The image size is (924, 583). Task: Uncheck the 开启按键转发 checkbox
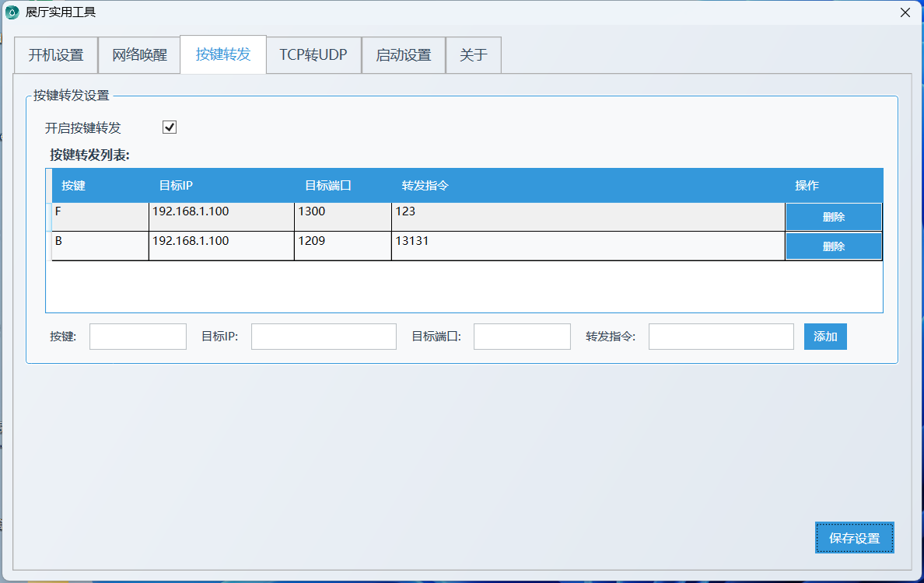click(x=170, y=127)
